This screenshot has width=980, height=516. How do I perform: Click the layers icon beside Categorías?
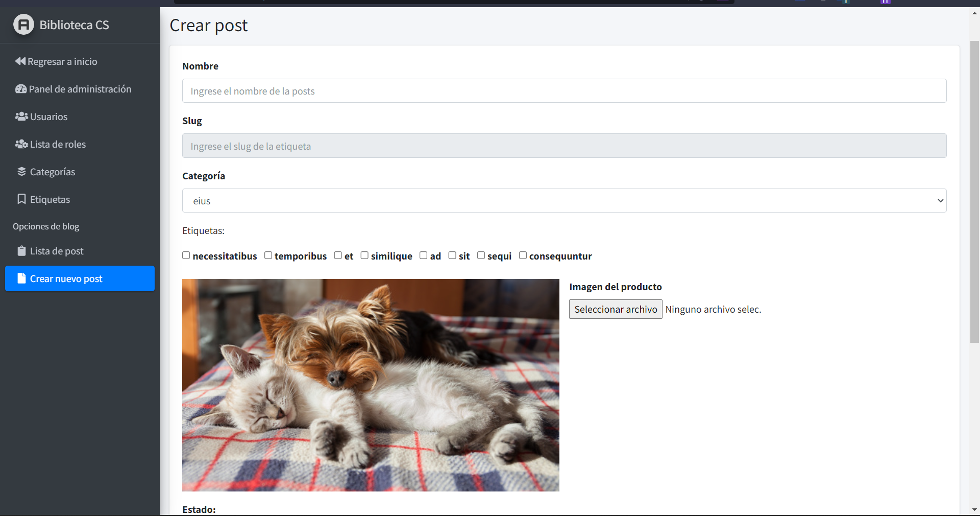tap(21, 172)
